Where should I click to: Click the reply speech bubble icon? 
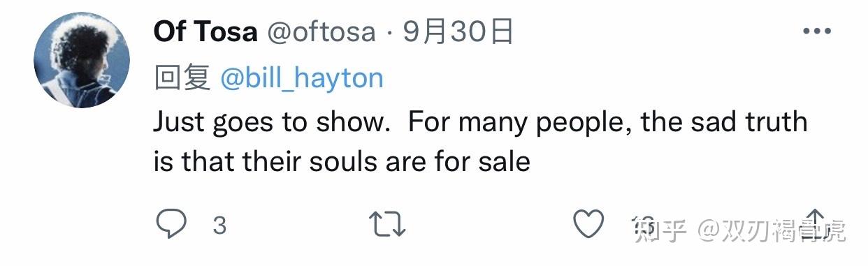point(171,225)
